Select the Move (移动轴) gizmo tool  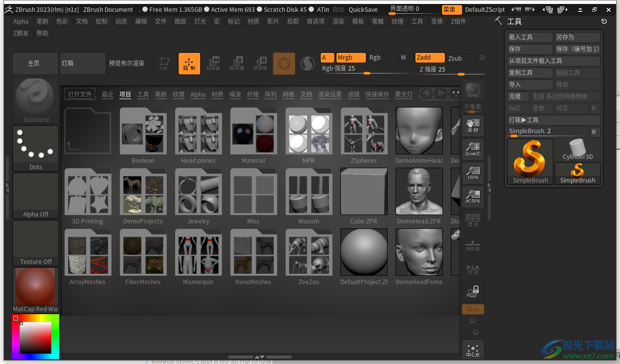213,64
